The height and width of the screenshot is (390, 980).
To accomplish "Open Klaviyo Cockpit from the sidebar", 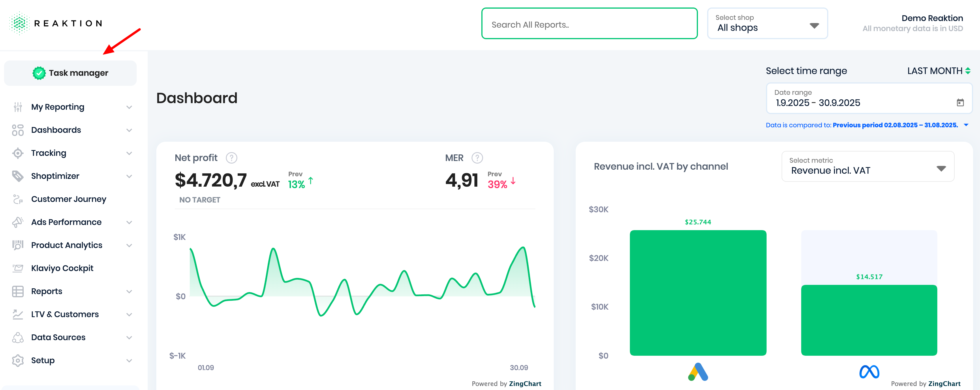I will [62, 268].
